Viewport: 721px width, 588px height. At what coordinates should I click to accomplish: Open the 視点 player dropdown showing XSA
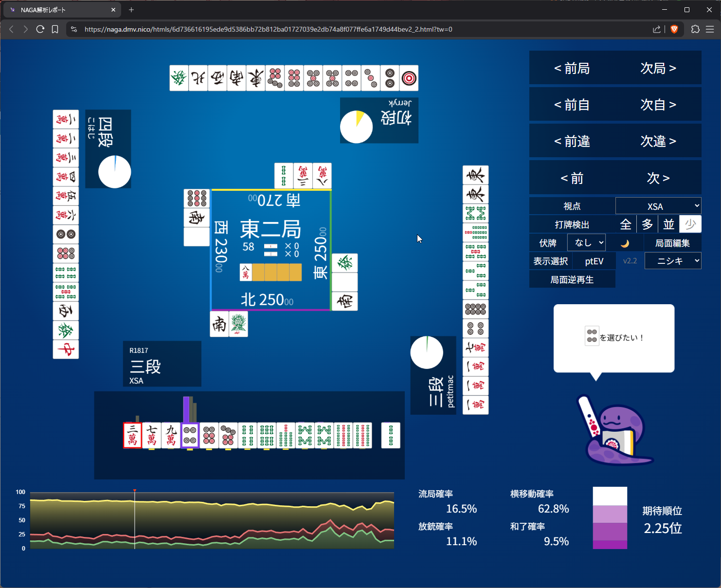[658, 206]
